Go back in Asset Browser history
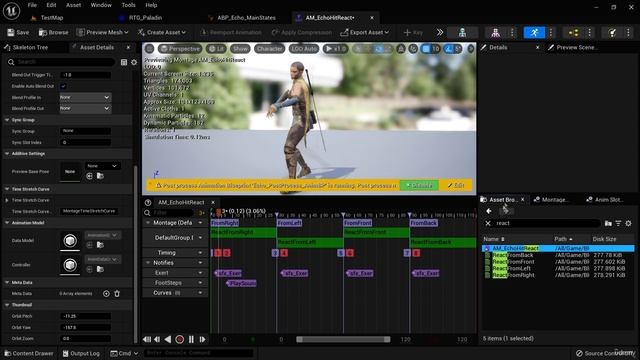Screen dimensions: 640x360 [489, 211]
